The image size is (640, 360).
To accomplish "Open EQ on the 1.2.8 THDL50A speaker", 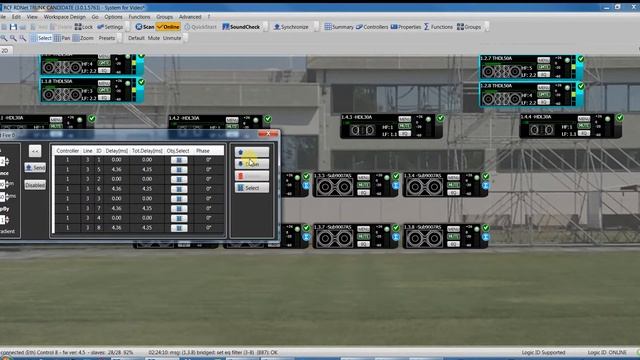I will (x=543, y=102).
